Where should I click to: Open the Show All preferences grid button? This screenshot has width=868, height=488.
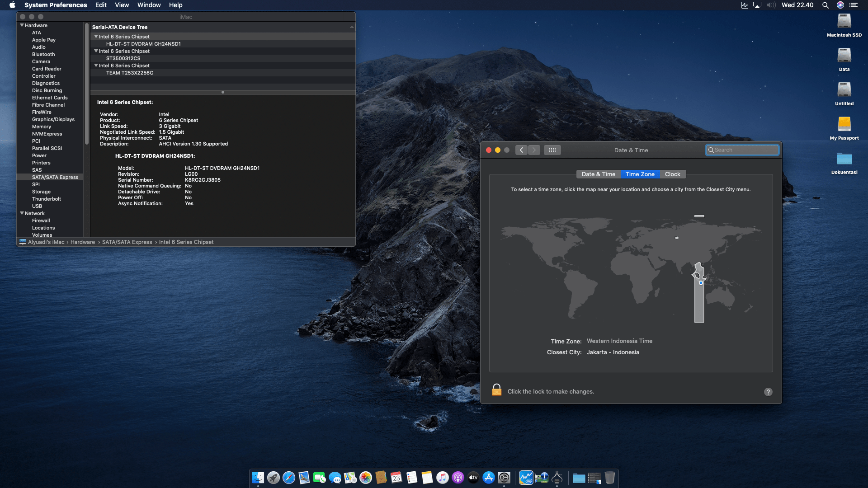pos(552,150)
